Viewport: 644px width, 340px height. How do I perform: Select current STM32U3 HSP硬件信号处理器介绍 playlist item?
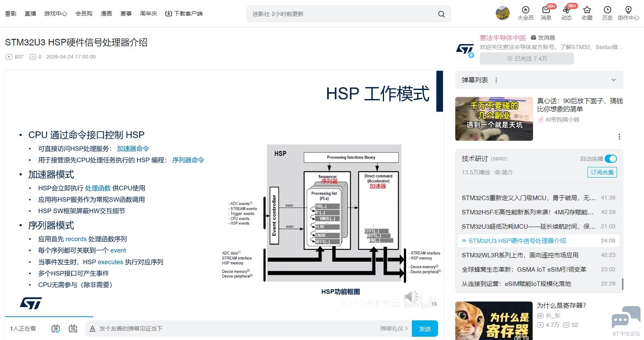[x=538, y=241]
